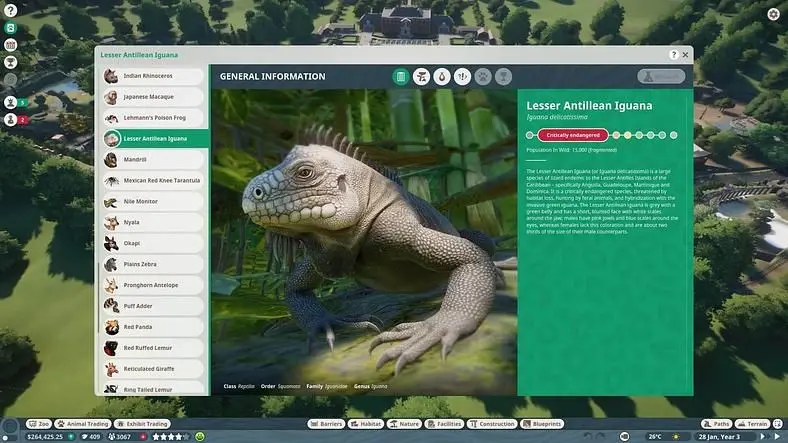
Task: Select Reticulated Giraffe in the list
Action: tap(153, 369)
